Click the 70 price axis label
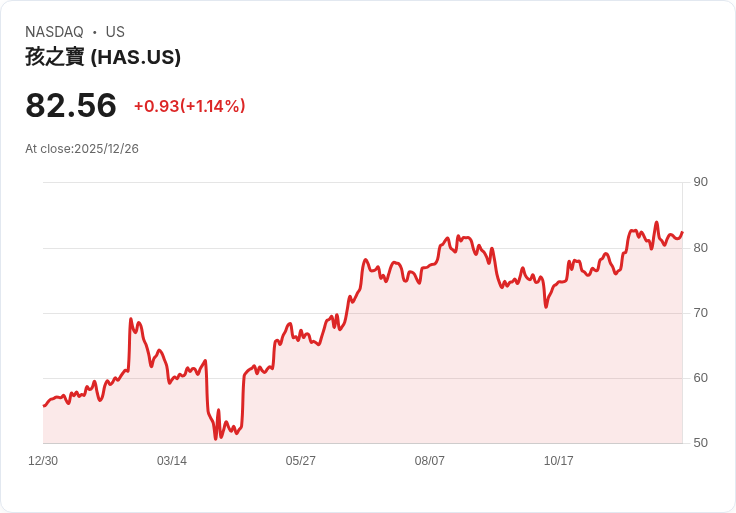 700,313
